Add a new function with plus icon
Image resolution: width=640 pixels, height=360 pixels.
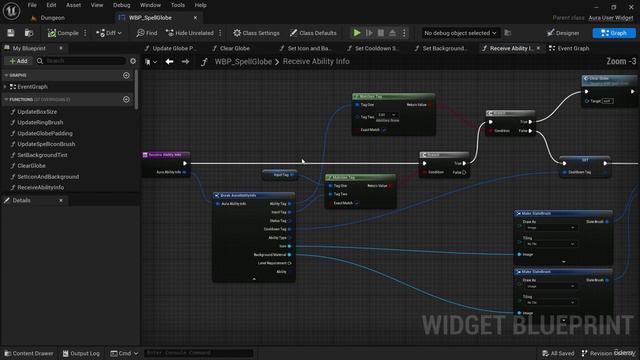(x=126, y=100)
